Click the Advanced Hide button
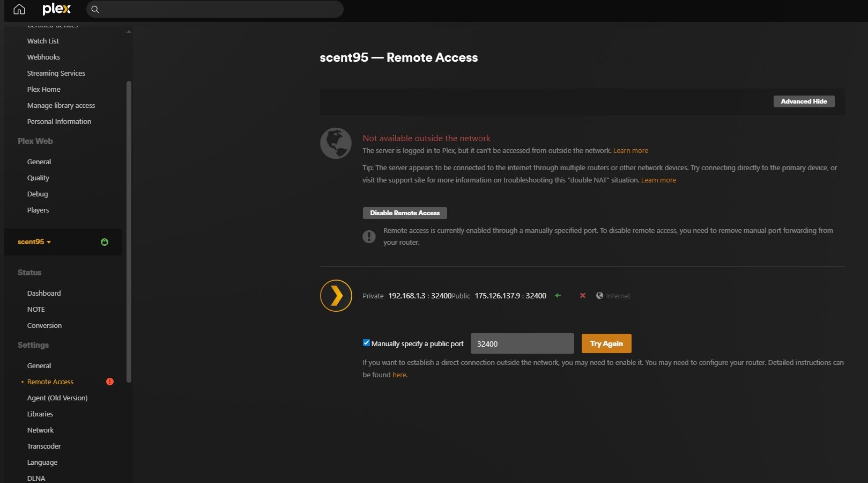The height and width of the screenshot is (483, 868). tap(804, 101)
